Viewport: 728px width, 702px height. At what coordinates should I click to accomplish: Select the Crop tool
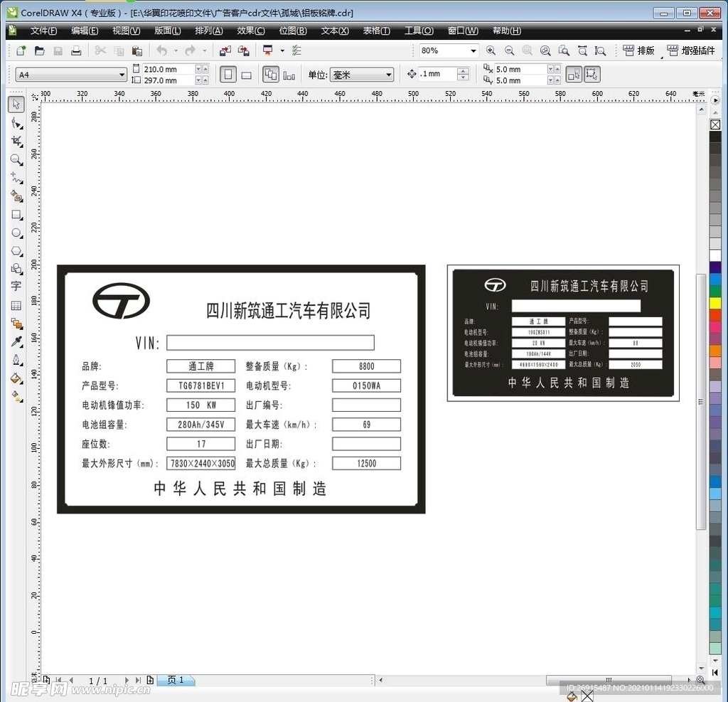pyautogui.click(x=16, y=141)
